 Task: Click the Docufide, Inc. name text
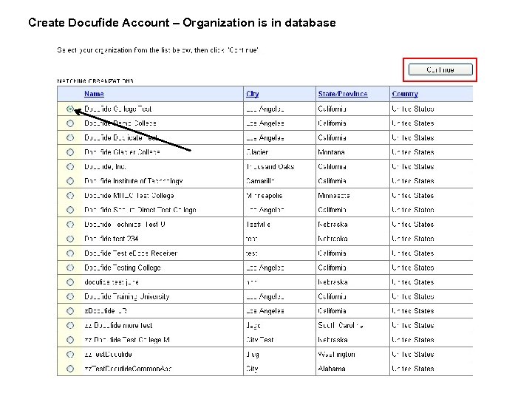pos(105,166)
